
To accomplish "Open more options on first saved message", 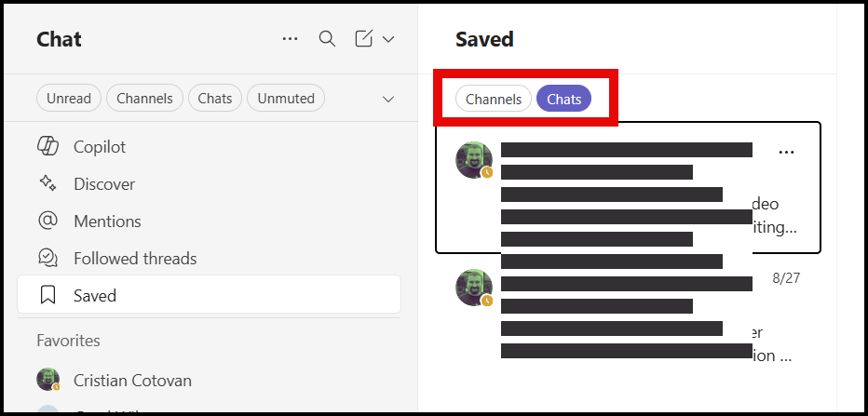I will (x=786, y=153).
